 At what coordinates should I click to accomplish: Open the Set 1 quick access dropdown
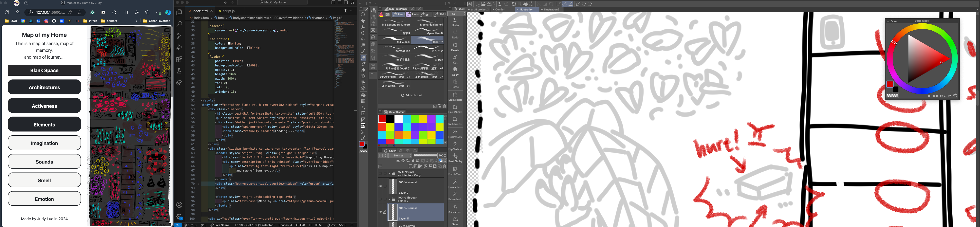[x=455, y=14]
